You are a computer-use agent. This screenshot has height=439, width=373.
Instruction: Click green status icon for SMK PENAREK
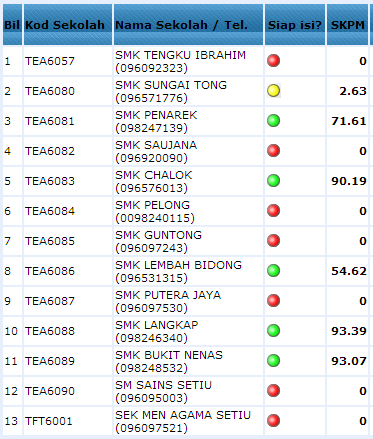[273, 121]
